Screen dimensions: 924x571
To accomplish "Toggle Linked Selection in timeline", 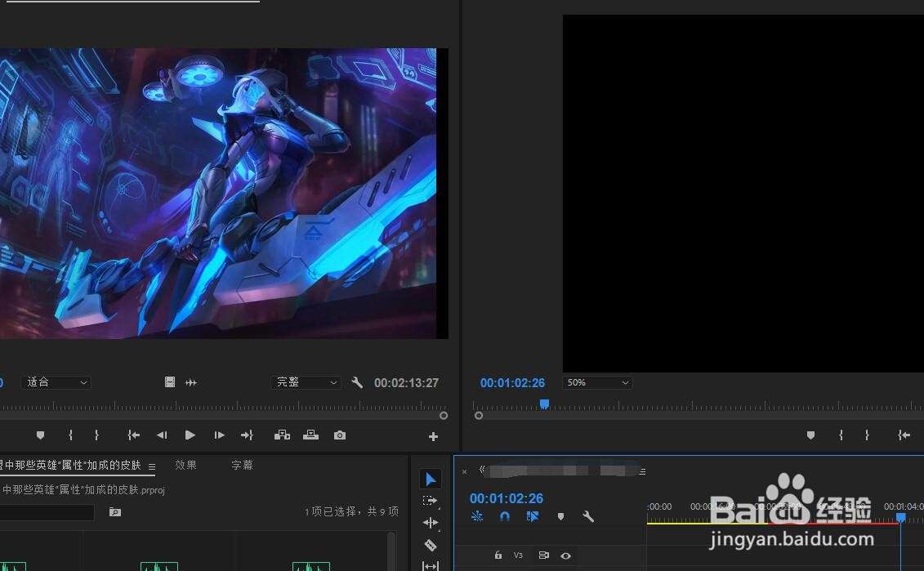I will pyautogui.click(x=532, y=516).
